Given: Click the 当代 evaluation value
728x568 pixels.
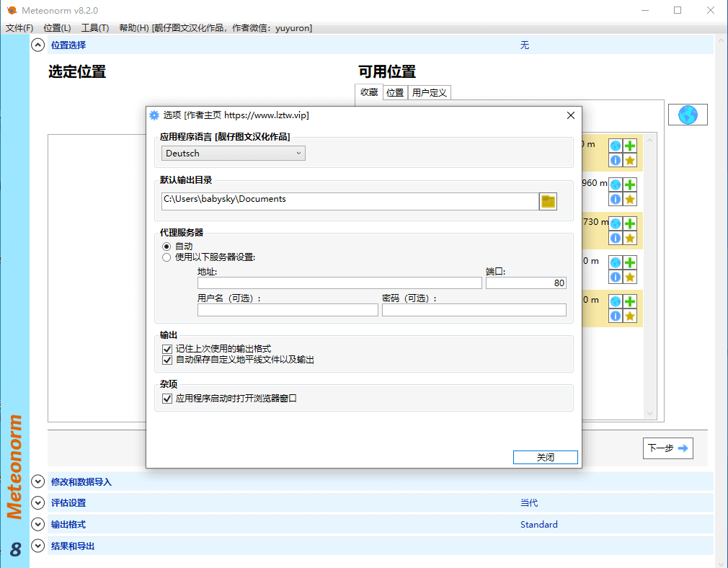Looking at the screenshot, I should (x=529, y=503).
